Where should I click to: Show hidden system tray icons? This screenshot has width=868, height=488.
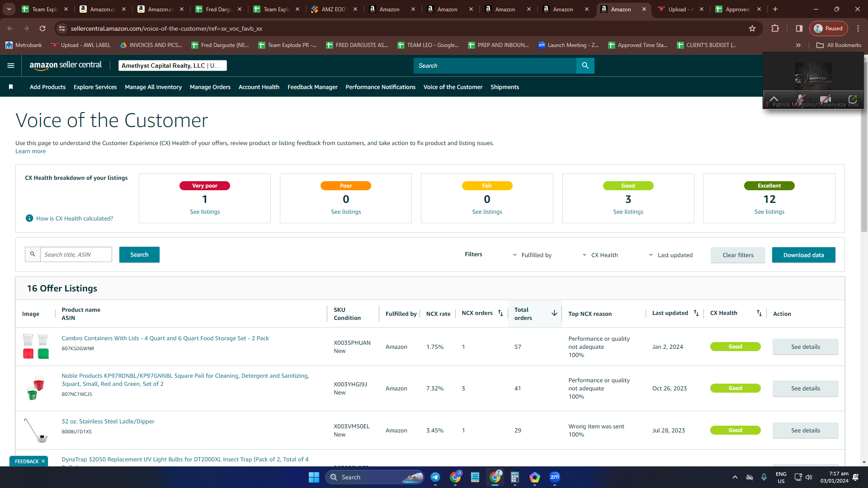click(735, 477)
